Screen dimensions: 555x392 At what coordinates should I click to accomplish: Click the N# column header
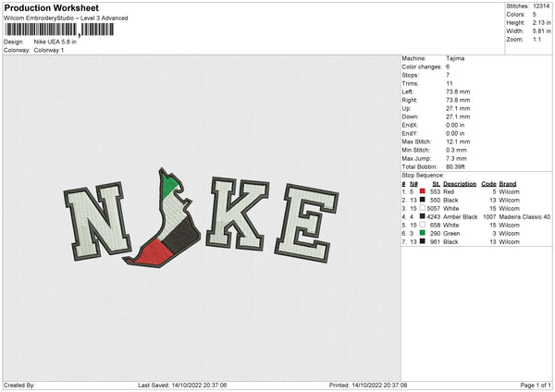(x=413, y=184)
